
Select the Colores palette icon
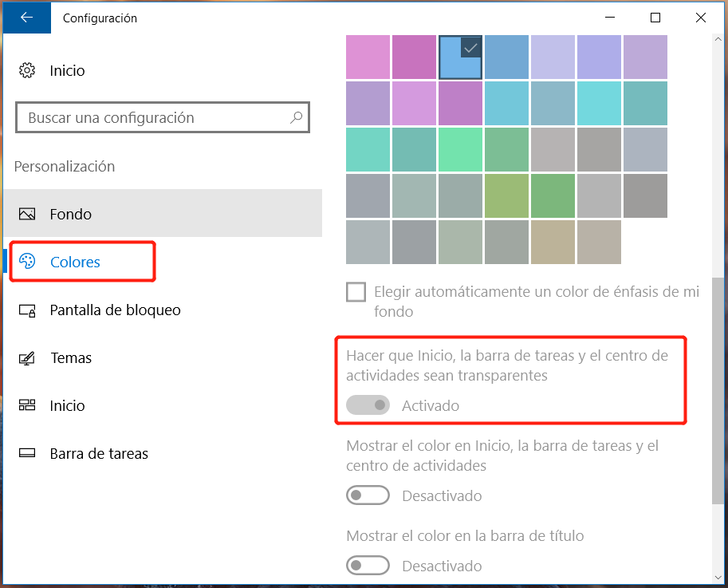pyautogui.click(x=27, y=262)
